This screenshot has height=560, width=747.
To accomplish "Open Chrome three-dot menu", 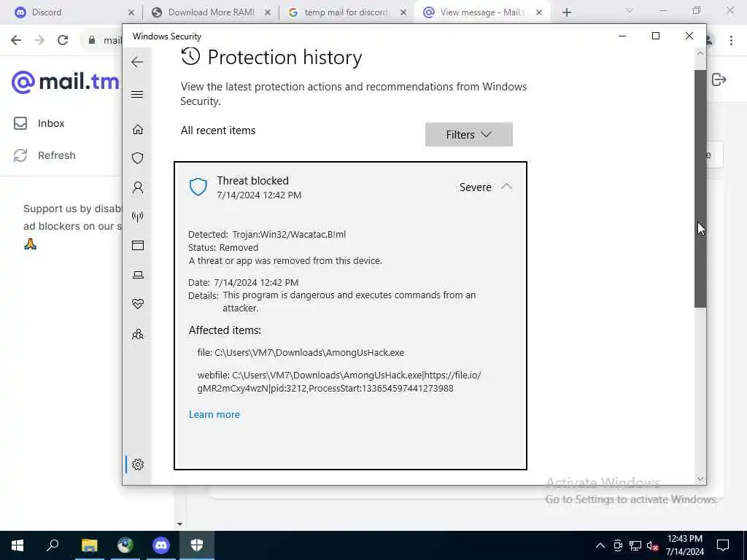I will click(x=731, y=40).
